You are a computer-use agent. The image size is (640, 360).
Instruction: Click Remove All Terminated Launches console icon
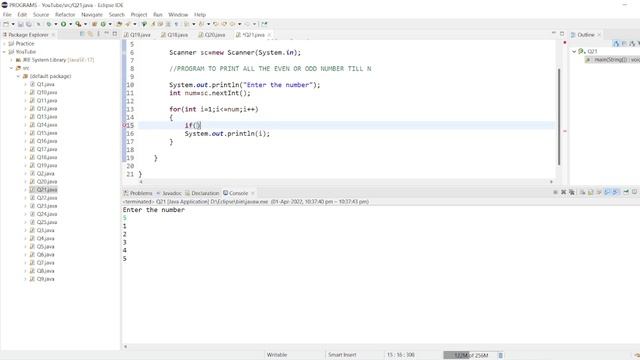pyautogui.click(x=572, y=192)
